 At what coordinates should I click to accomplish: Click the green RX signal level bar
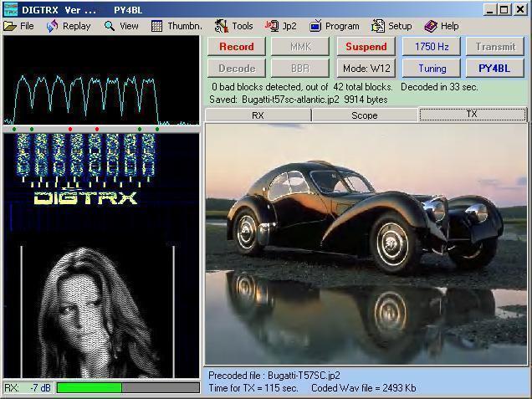pyautogui.click(x=90, y=388)
